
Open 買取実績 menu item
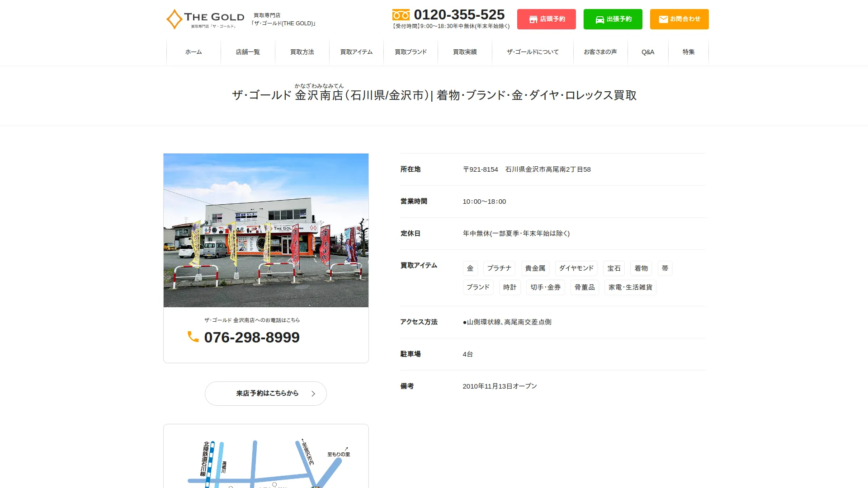[465, 52]
